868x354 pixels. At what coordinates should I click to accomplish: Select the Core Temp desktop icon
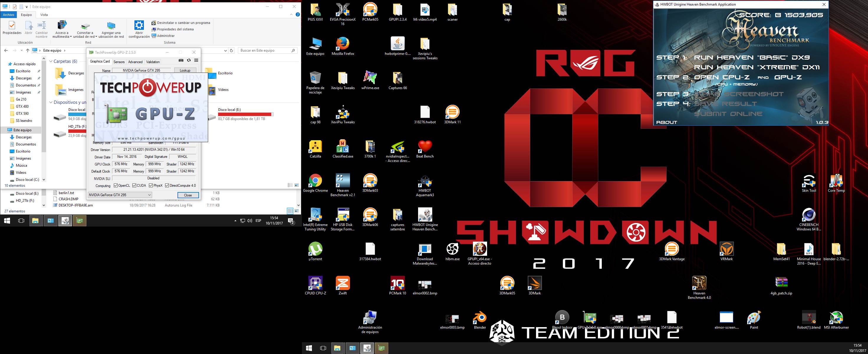tap(836, 183)
